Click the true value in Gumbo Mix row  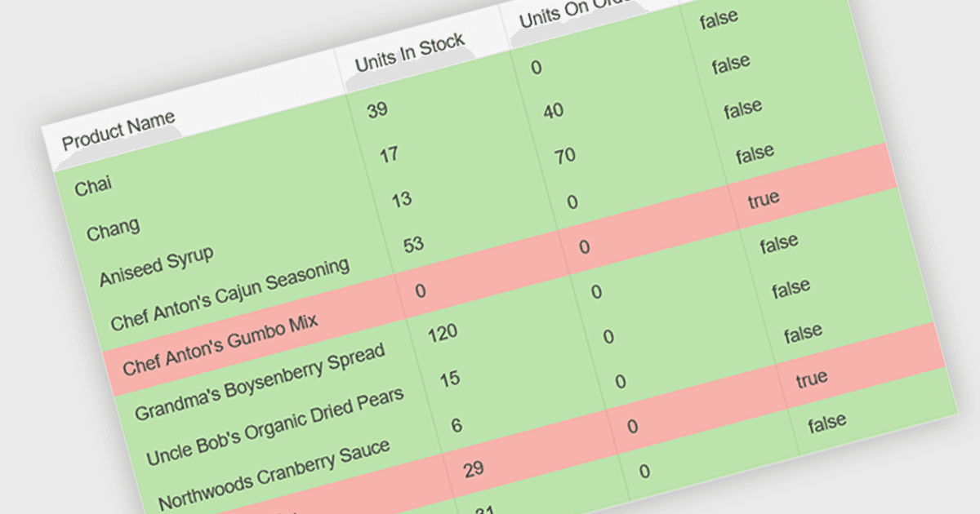tap(764, 198)
